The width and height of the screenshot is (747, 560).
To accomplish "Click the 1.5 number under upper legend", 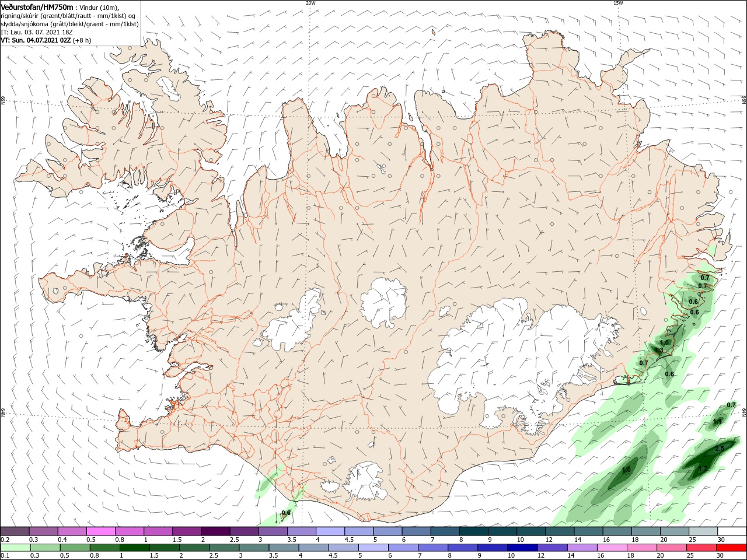I will pyautogui.click(x=177, y=540).
